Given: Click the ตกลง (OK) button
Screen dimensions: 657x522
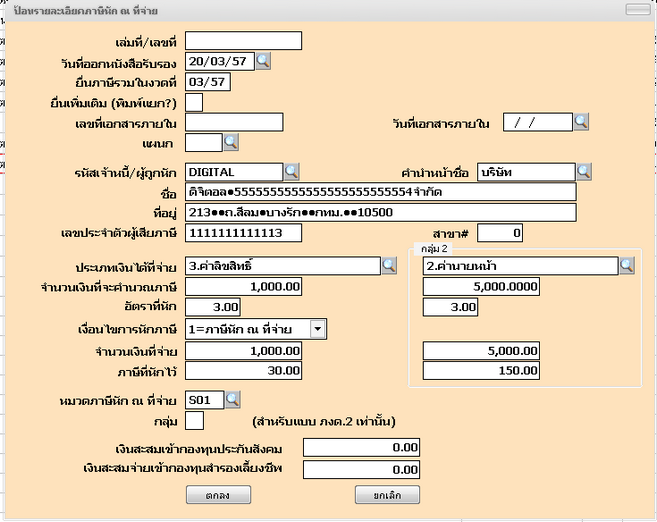Looking at the screenshot, I should [218, 495].
